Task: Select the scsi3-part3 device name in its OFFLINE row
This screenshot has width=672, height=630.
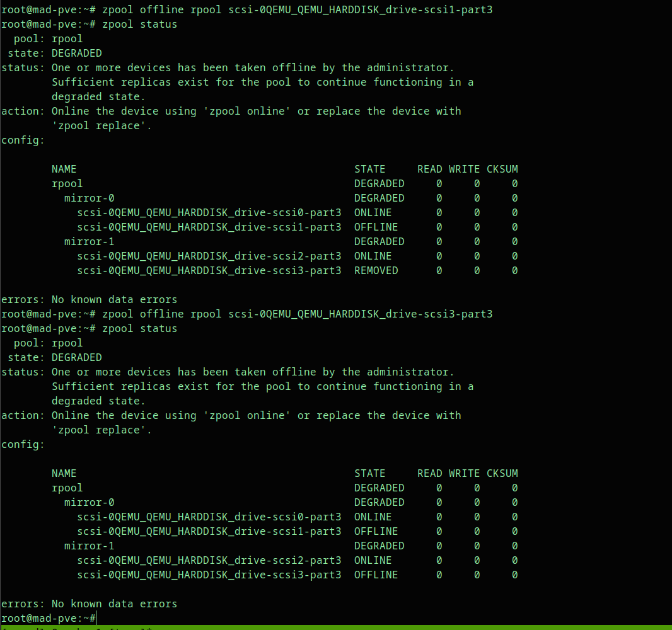Action: click(209, 575)
